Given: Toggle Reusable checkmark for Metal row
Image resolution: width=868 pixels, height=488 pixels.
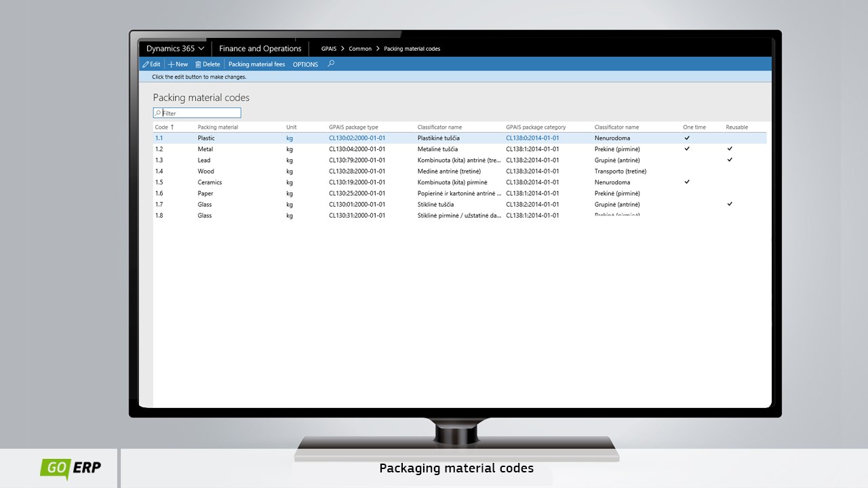Looking at the screenshot, I should [730, 148].
